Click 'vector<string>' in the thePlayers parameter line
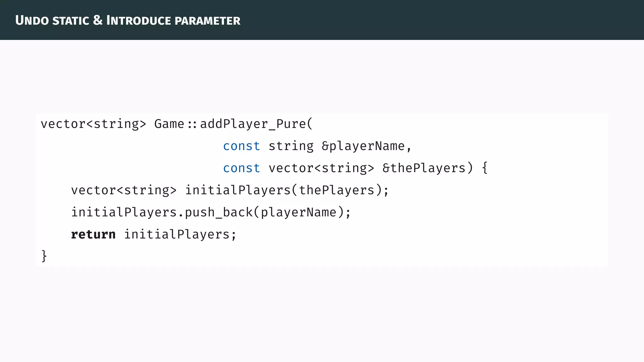 (321, 168)
